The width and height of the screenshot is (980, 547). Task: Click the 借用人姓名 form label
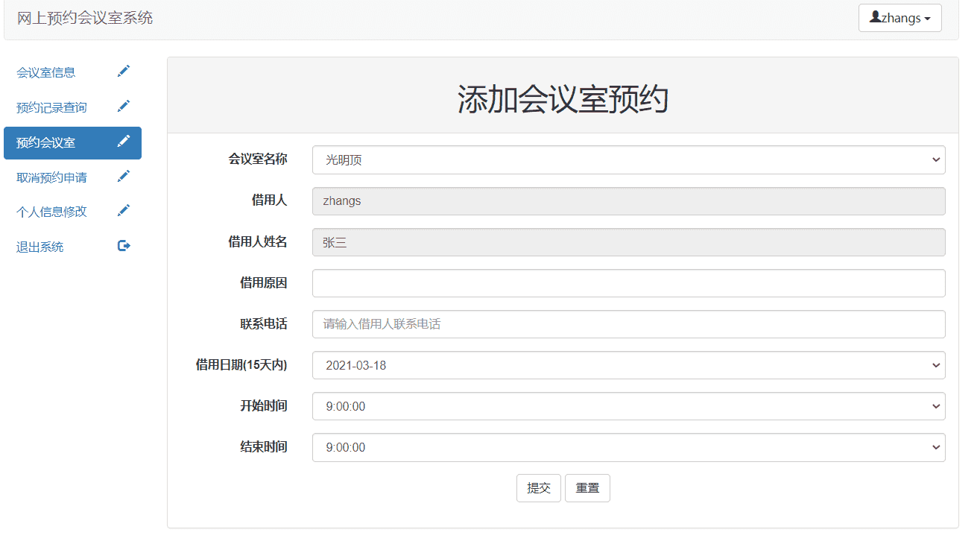[x=257, y=241]
